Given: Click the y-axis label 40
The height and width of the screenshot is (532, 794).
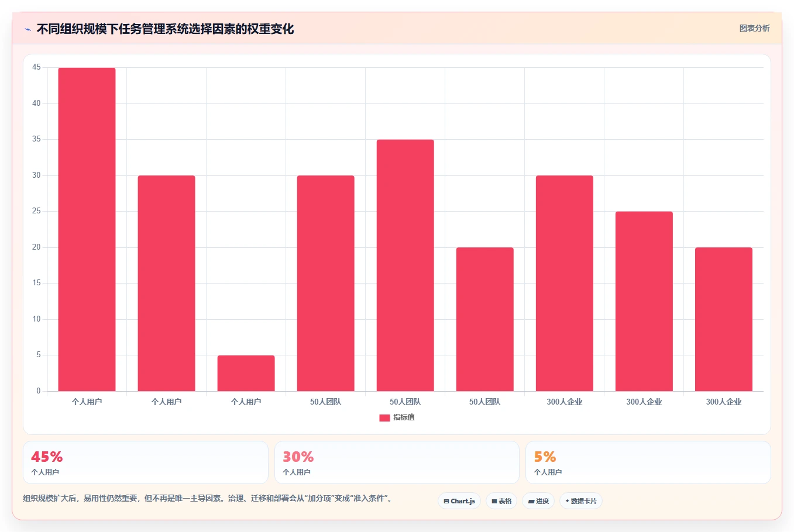Looking at the screenshot, I should click(x=36, y=103).
